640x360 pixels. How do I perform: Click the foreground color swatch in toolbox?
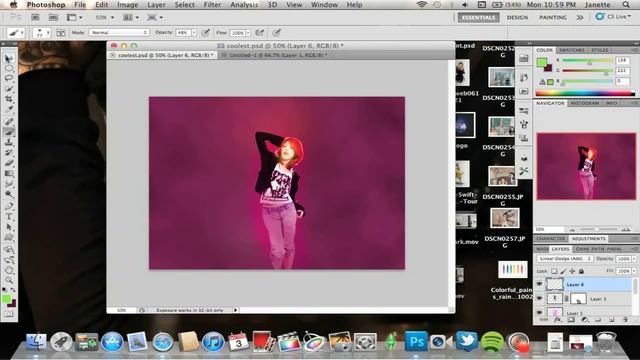pos(6,299)
